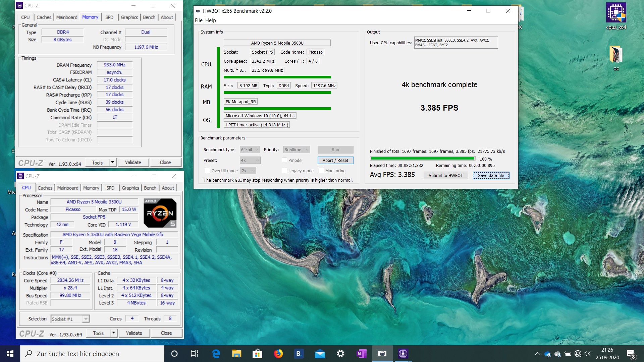Open battery status tray icon
644x362 pixels.
(568, 354)
